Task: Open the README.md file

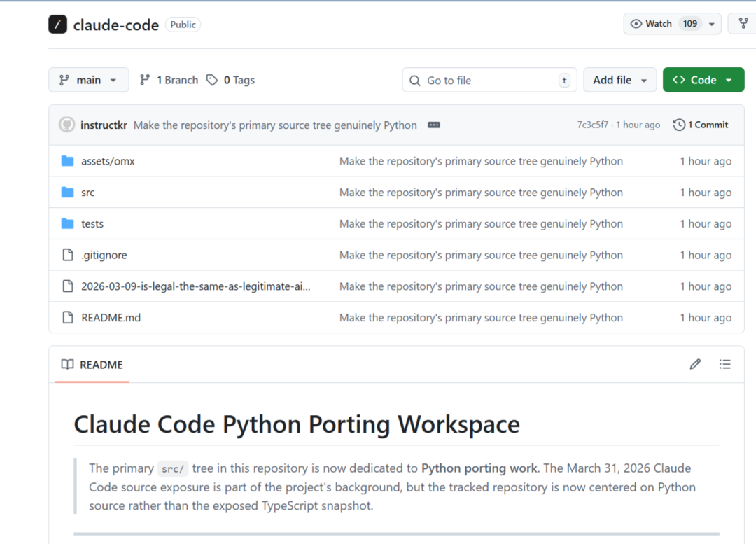Action: coord(111,318)
